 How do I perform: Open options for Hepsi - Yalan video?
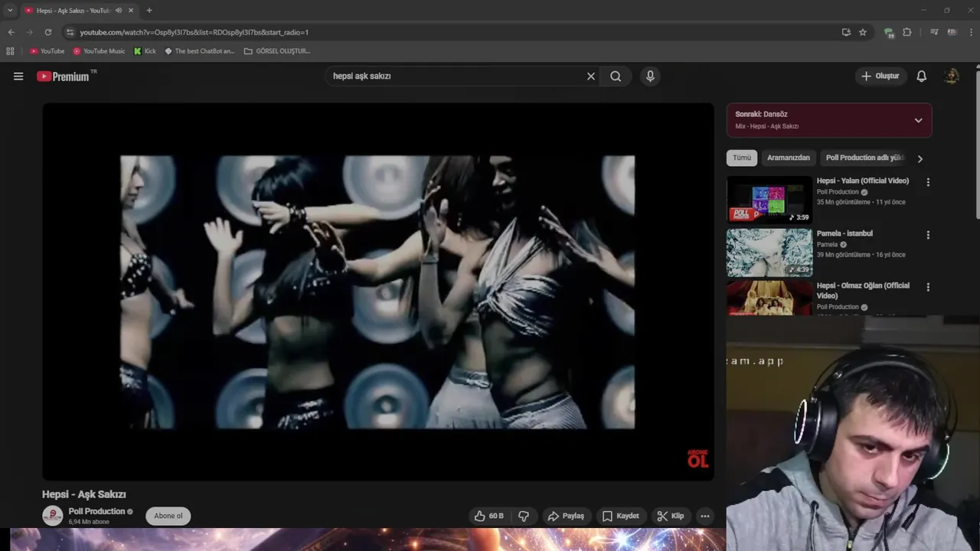coord(928,182)
